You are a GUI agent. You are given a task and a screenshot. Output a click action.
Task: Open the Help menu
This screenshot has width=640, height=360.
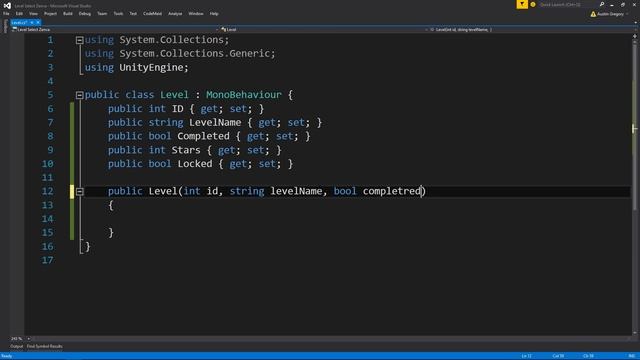214,13
